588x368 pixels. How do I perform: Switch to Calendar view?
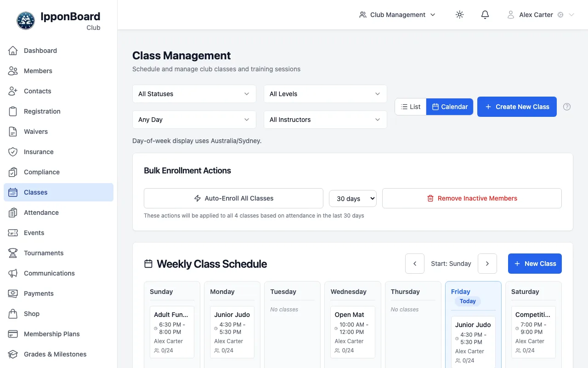[450, 107]
